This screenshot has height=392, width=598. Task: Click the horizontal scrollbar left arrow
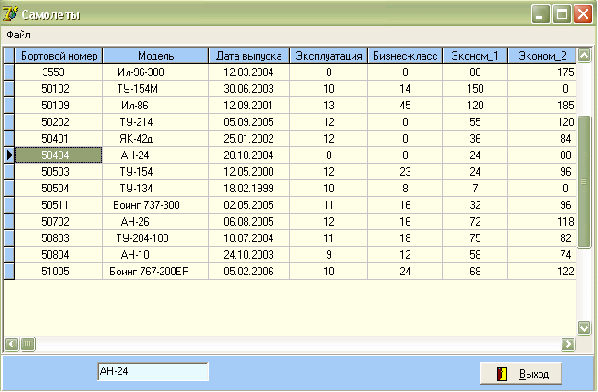[x=11, y=344]
